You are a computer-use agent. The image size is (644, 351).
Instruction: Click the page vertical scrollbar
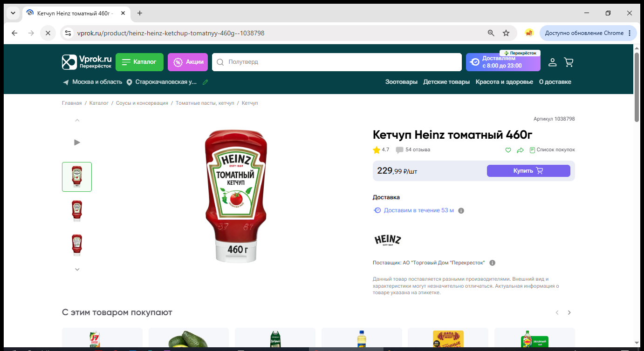pyautogui.click(x=637, y=87)
